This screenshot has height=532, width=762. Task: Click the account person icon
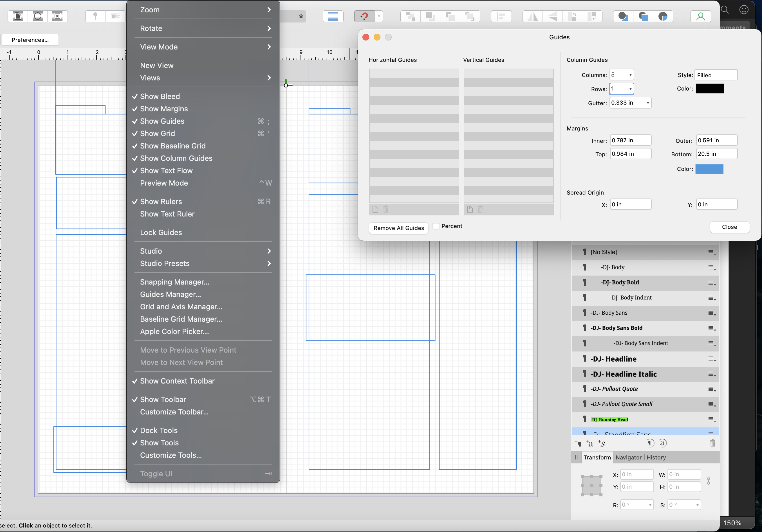(700, 16)
